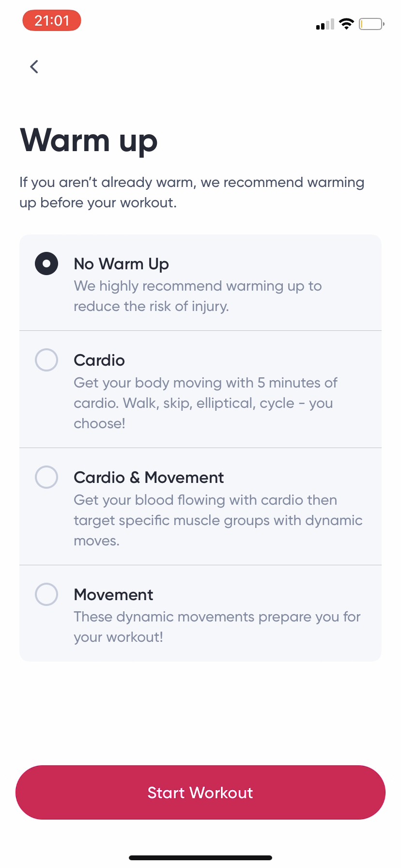Tap the No Warm Up label text
Viewport: 401px width, 868px height.
coord(121,263)
